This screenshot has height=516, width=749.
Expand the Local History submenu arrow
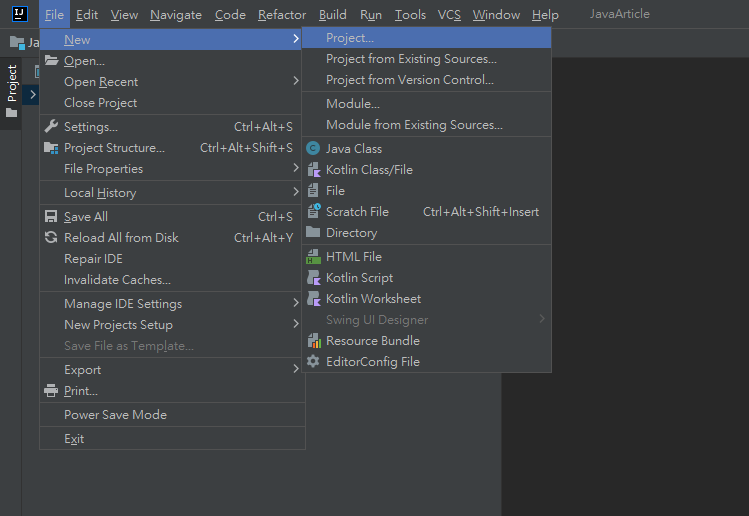(296, 192)
